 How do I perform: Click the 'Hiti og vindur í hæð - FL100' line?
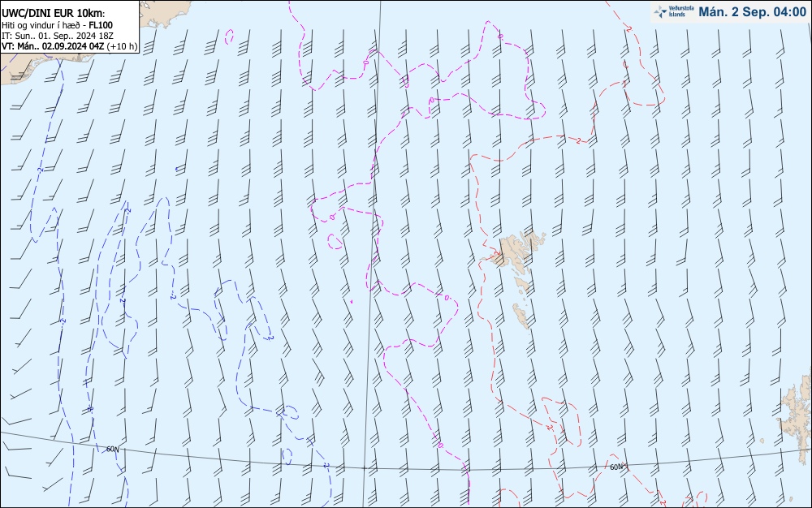coord(57,25)
